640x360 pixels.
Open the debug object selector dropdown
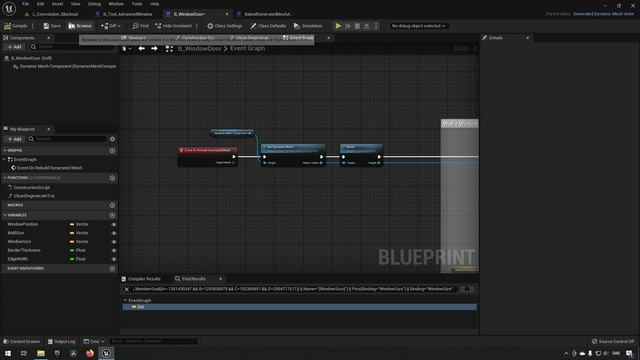418,26
